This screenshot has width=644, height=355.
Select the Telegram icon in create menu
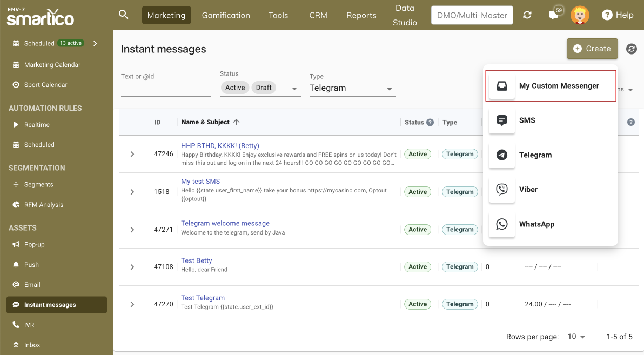pos(502,155)
